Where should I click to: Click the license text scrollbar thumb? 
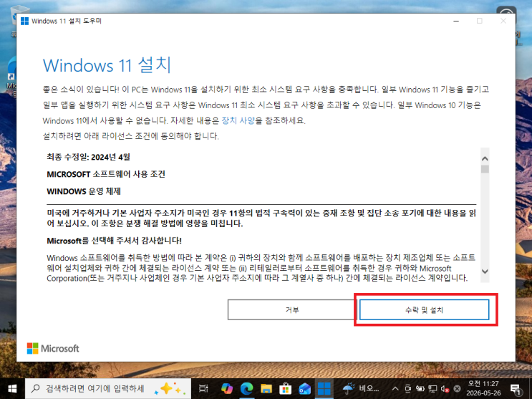485,169
